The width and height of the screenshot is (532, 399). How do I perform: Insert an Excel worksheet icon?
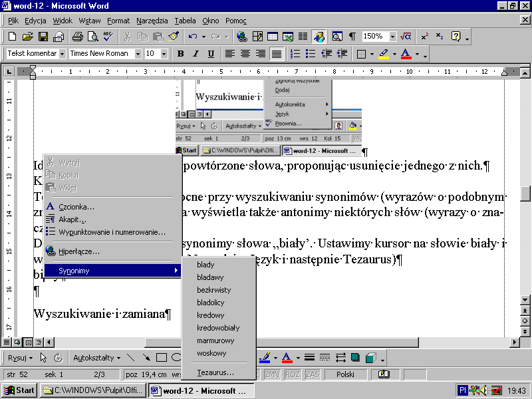tap(288, 37)
